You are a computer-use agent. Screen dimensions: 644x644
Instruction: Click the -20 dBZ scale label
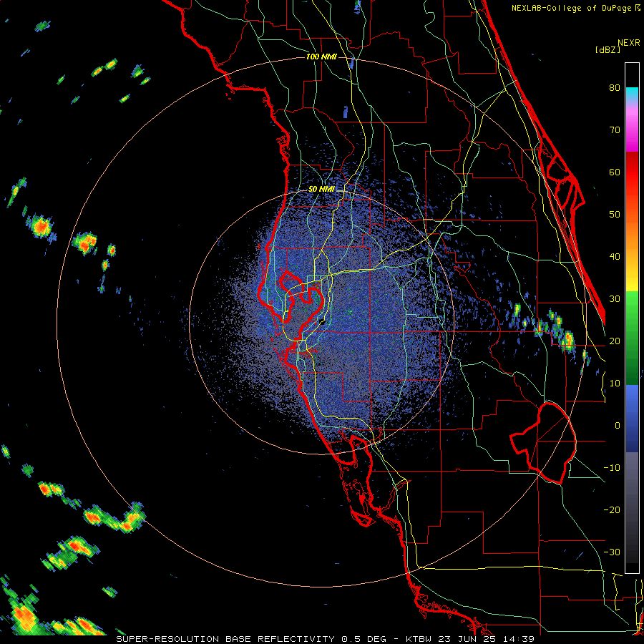point(612,510)
